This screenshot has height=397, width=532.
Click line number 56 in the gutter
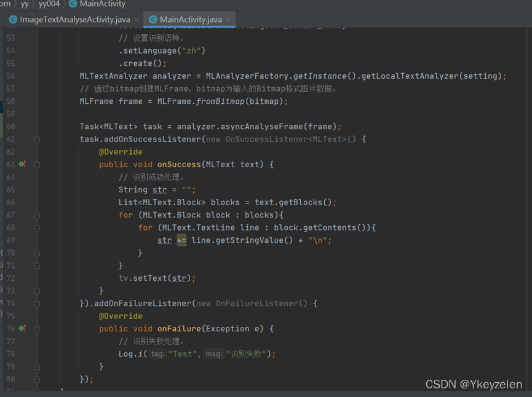(10, 76)
